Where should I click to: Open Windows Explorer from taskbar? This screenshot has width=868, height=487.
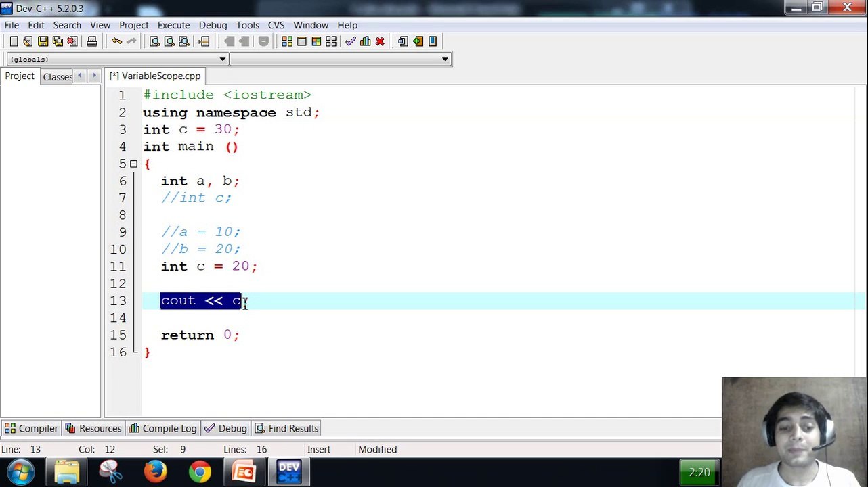pos(67,471)
